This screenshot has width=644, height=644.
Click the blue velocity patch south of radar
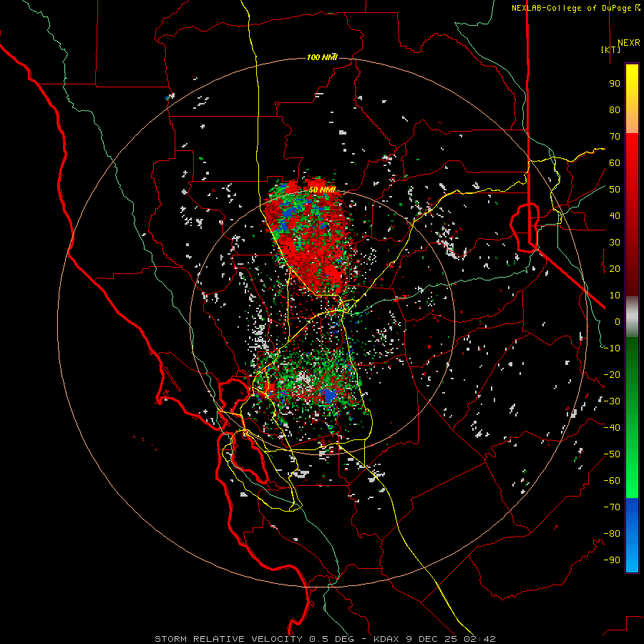coord(330,396)
